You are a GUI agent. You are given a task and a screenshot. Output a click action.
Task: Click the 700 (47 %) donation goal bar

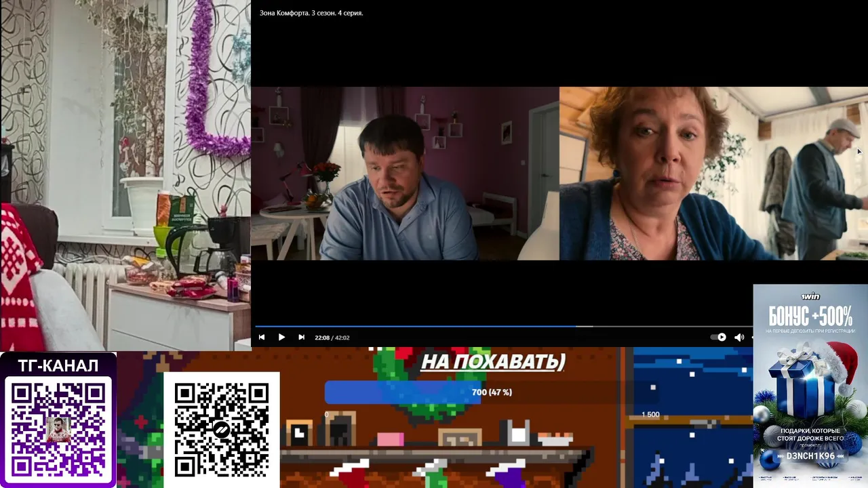pos(492,392)
